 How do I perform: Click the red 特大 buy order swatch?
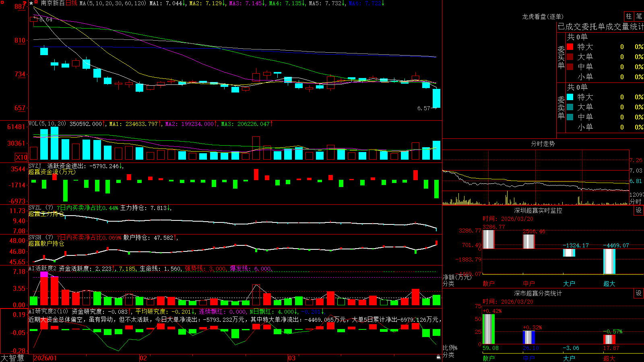(x=570, y=47)
